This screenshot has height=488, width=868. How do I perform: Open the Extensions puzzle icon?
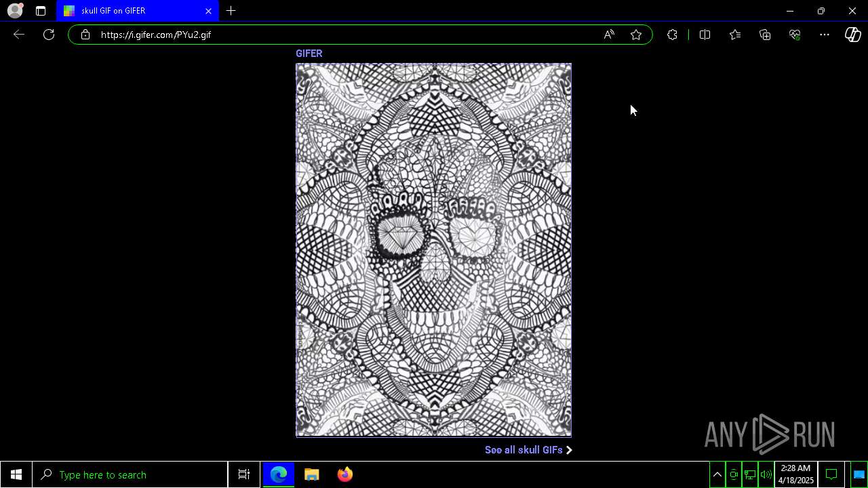(x=672, y=35)
